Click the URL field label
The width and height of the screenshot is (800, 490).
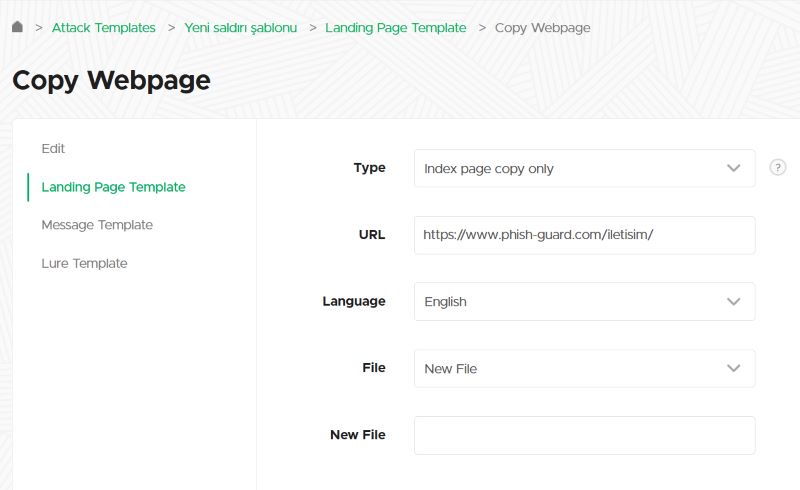[x=371, y=235]
